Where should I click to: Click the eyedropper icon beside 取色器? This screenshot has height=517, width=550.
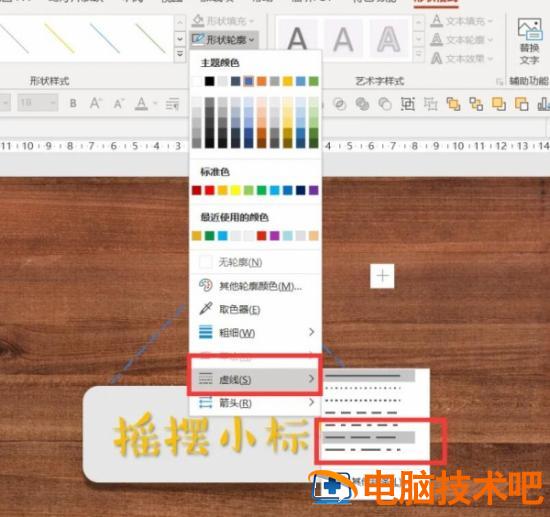(x=206, y=309)
